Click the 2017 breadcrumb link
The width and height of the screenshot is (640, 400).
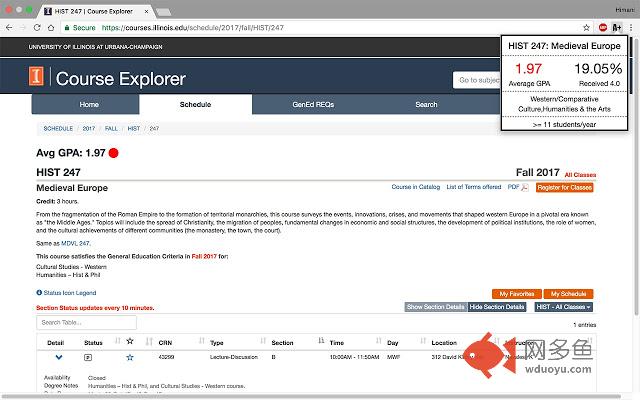click(x=89, y=129)
